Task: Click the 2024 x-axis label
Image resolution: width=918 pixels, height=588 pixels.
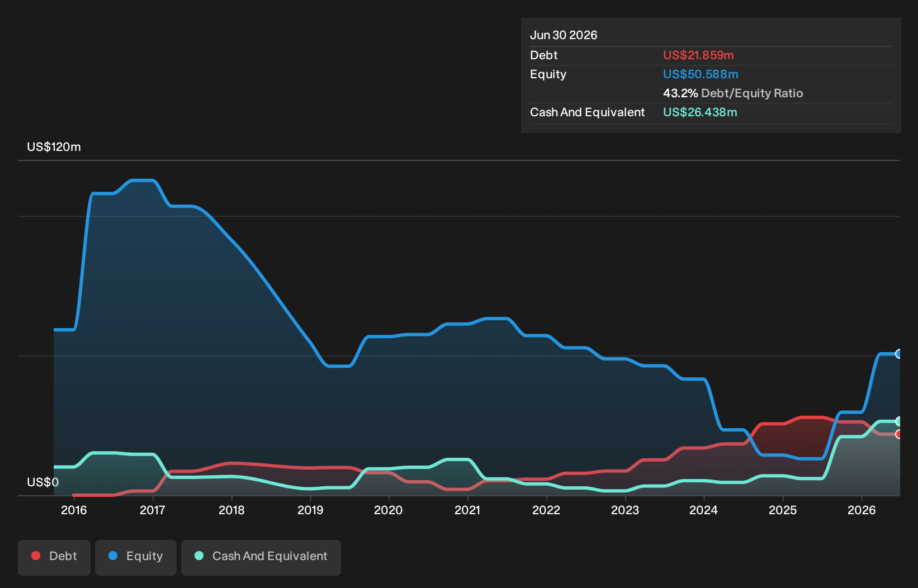Action: (703, 510)
